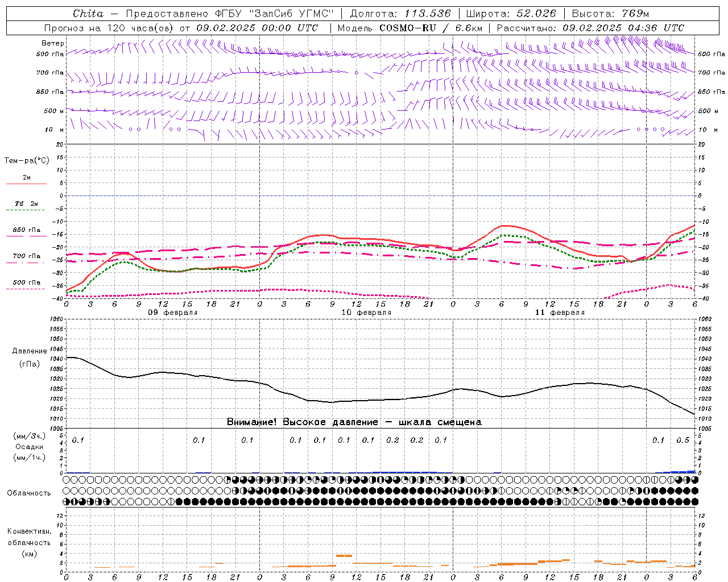The width and height of the screenshot is (728, 582).
Task: Click the 850 гПа temperature legend entry
Action: coord(26,230)
